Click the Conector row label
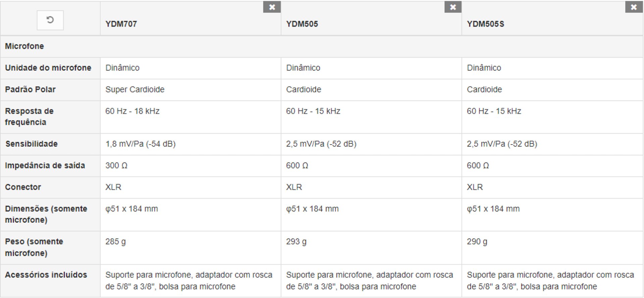Image resolution: width=644 pixels, height=298 pixels. point(23,187)
